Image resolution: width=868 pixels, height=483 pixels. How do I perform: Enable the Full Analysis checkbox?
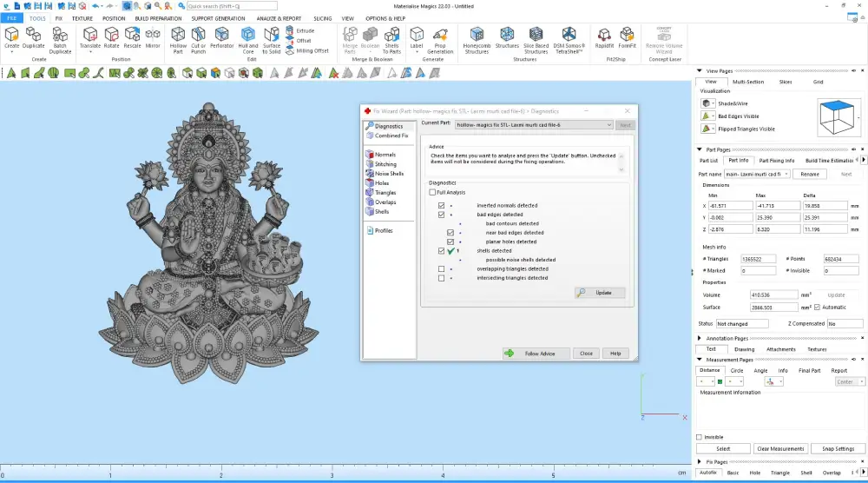(x=432, y=192)
